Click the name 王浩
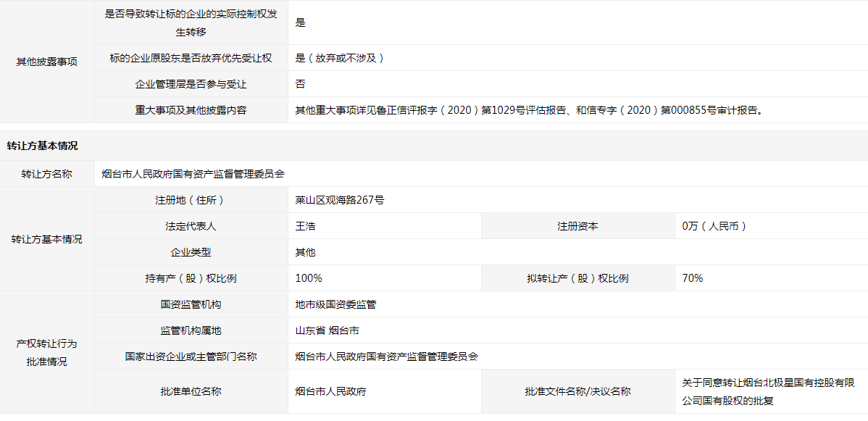This screenshot has height=421, width=868. click(x=306, y=226)
